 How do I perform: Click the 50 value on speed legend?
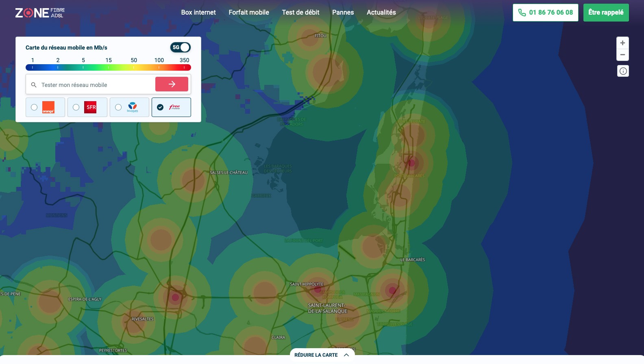pyautogui.click(x=134, y=60)
